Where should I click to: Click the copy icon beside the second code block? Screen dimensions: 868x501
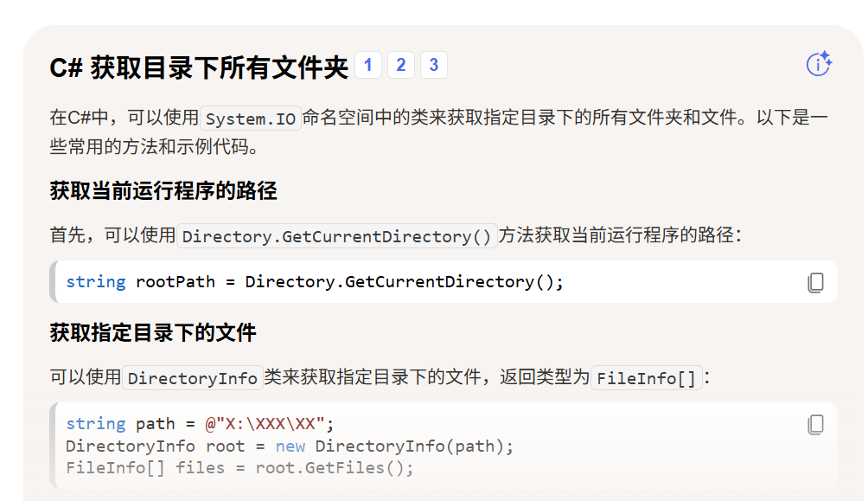click(816, 423)
